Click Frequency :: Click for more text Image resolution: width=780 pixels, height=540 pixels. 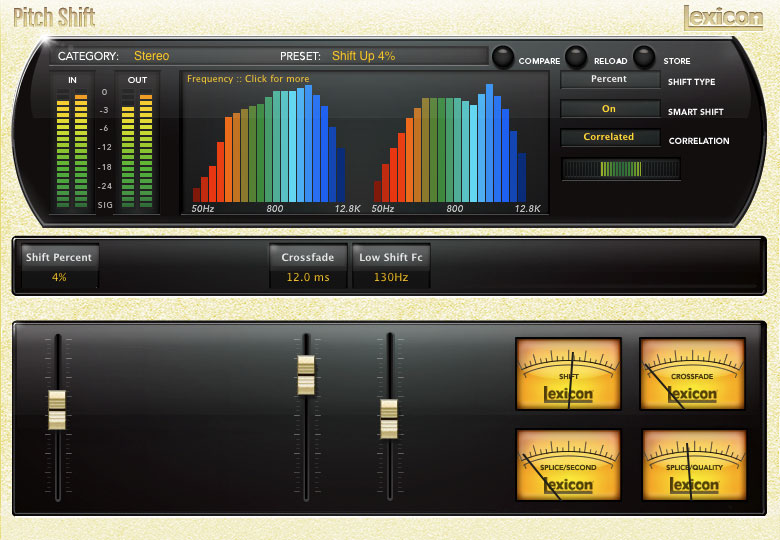click(248, 79)
